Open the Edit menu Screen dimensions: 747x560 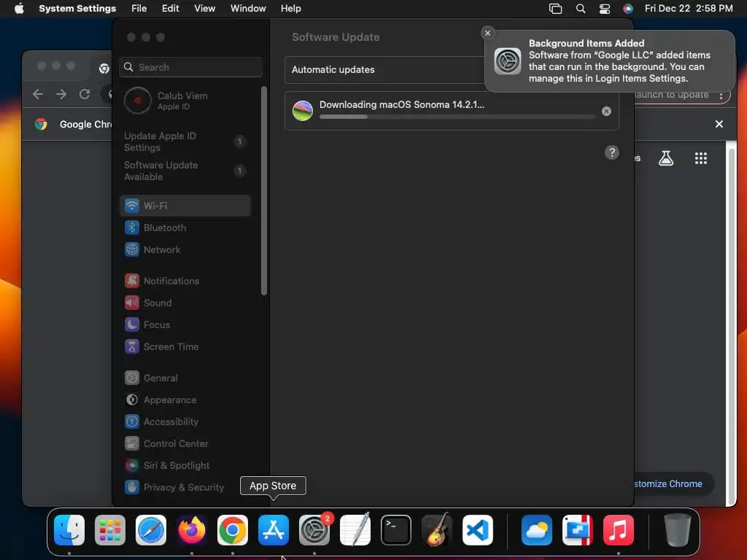coord(171,8)
